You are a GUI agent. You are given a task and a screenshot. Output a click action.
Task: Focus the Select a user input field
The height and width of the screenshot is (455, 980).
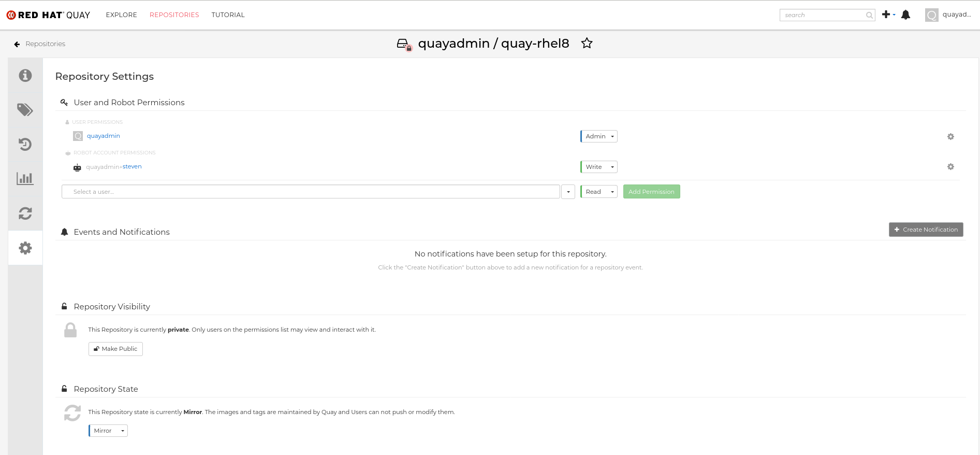311,192
